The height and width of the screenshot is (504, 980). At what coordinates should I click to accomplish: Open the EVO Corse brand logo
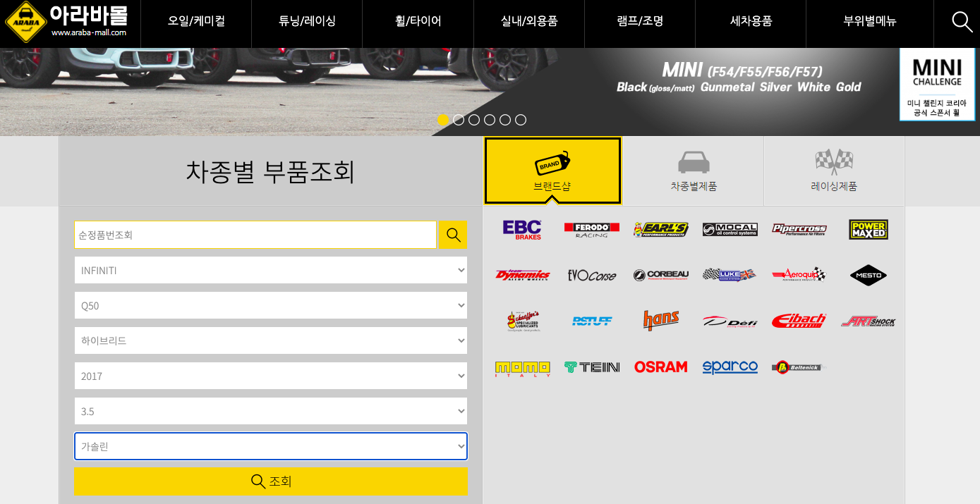click(591, 275)
